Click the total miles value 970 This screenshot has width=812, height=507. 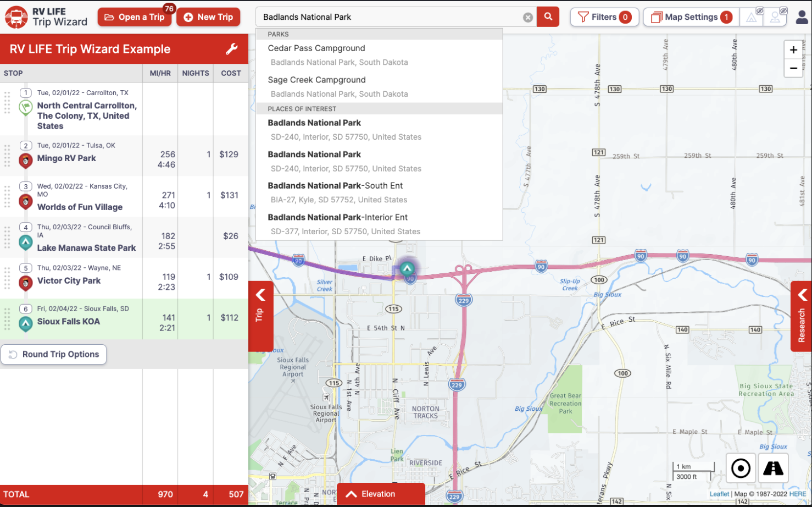tap(165, 494)
